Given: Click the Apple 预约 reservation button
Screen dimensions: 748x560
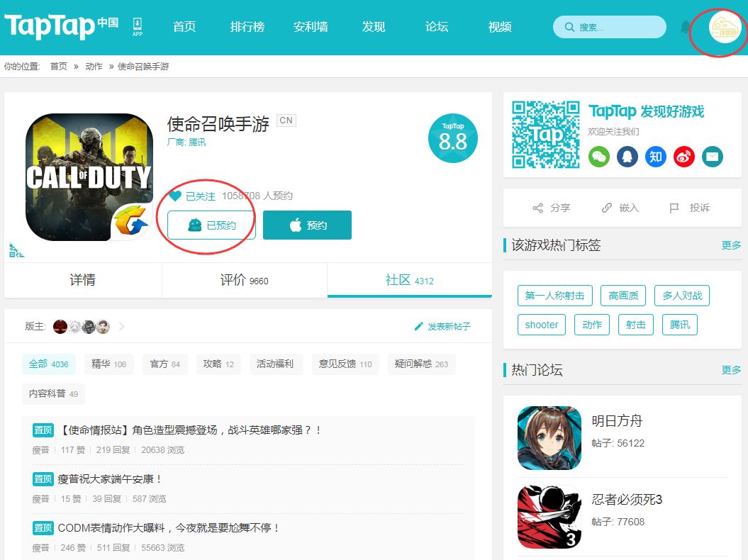Looking at the screenshot, I should pyautogui.click(x=307, y=225).
